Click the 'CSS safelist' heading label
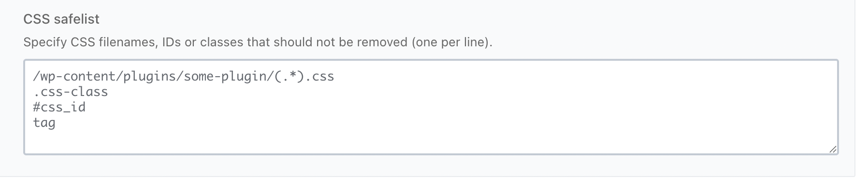Viewport: 868px width, 191px height. 61,19
